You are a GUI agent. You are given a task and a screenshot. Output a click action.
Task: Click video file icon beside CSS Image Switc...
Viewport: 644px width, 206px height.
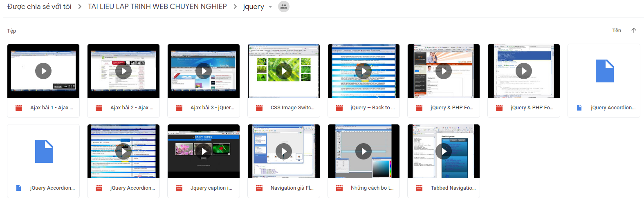pos(259,108)
